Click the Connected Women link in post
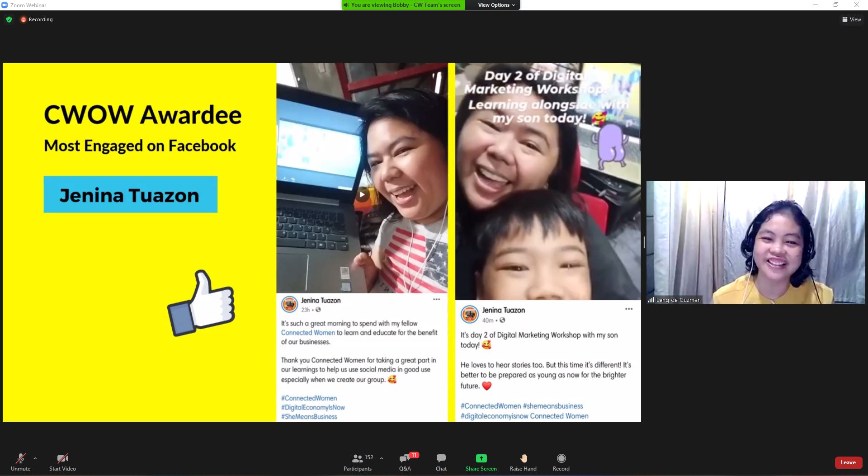868x476 pixels. click(x=308, y=333)
